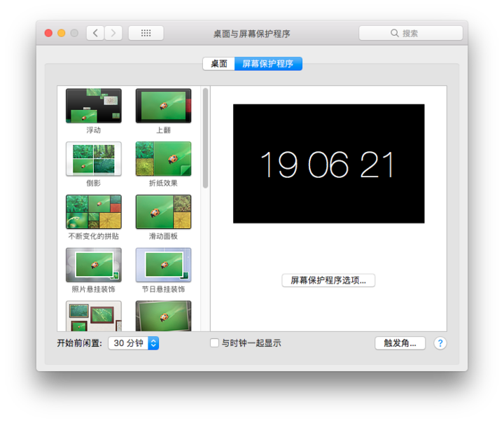This screenshot has height=423, width=504.
Task: Click the 不断变化的拼贴 label text
Action: pos(94,236)
